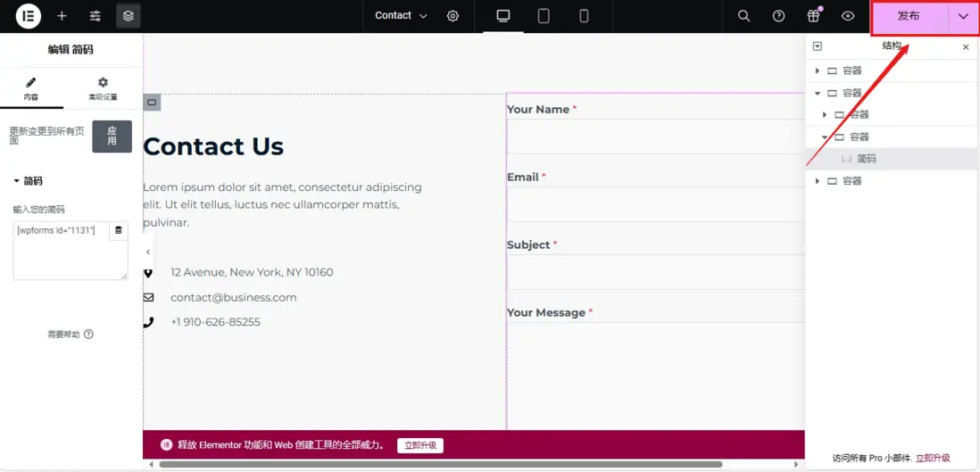Screen dimensions: 980x472
Task: Collapse the left editor panel arrow
Action: pos(148,252)
